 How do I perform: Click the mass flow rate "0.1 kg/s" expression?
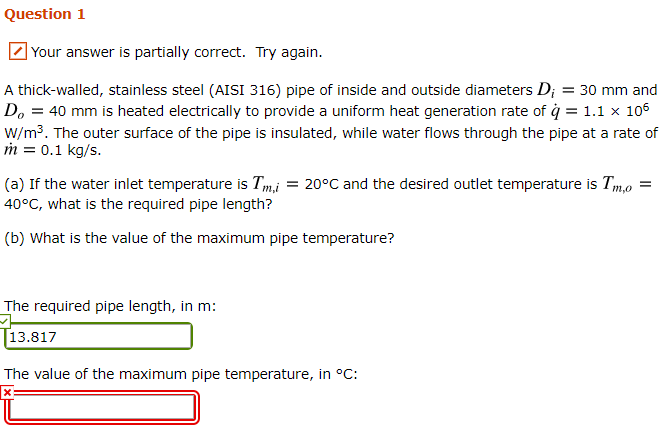point(55,152)
